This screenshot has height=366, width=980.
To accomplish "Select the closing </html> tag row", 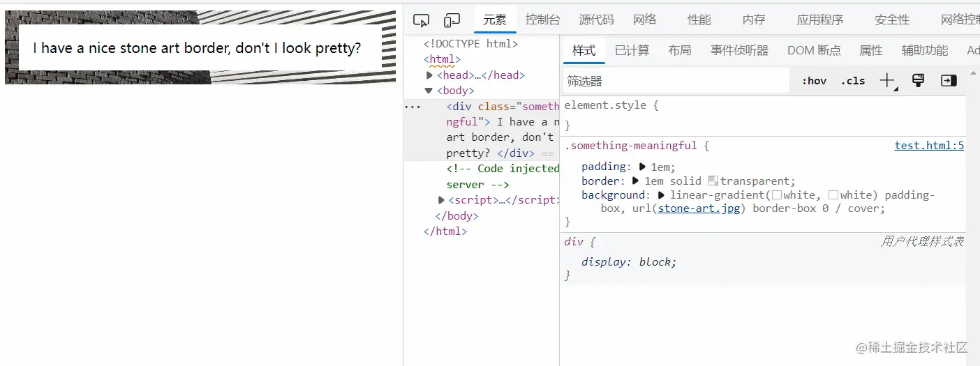I will pyautogui.click(x=445, y=231).
